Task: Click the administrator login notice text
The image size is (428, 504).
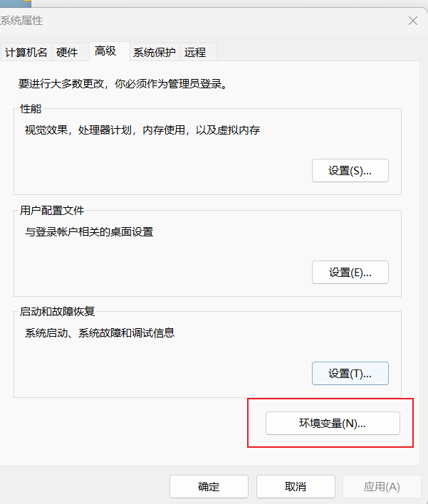Action: point(122,84)
